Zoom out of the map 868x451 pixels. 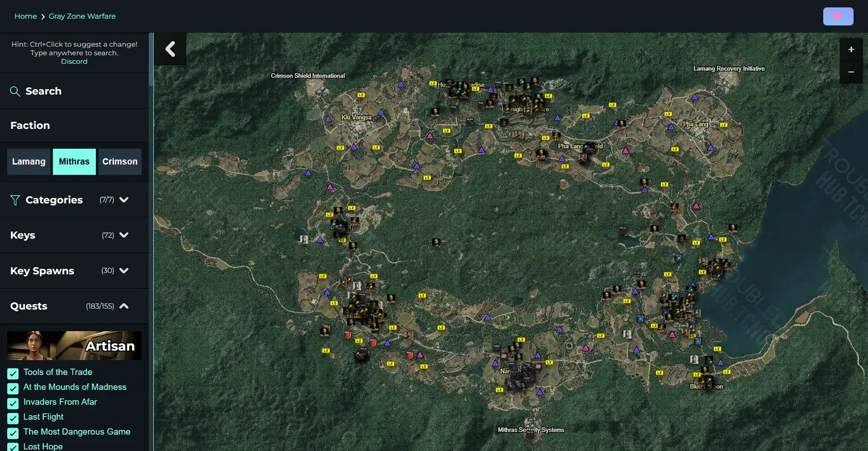851,72
